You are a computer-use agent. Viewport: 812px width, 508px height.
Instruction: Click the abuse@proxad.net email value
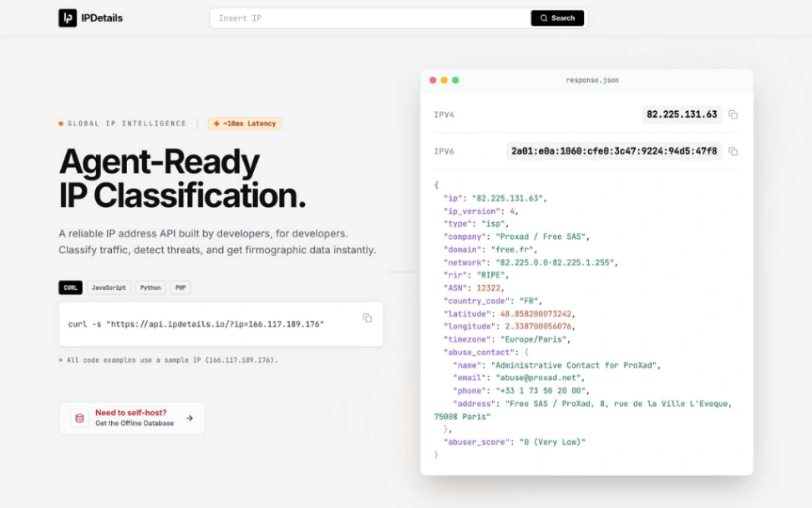[x=538, y=378]
